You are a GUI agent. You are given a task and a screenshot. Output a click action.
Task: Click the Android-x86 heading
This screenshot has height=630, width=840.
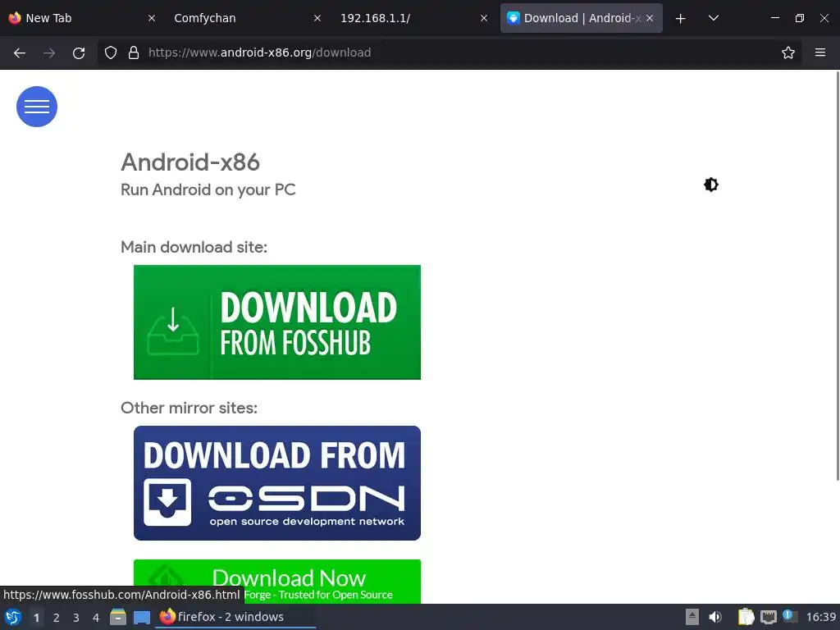point(190,162)
